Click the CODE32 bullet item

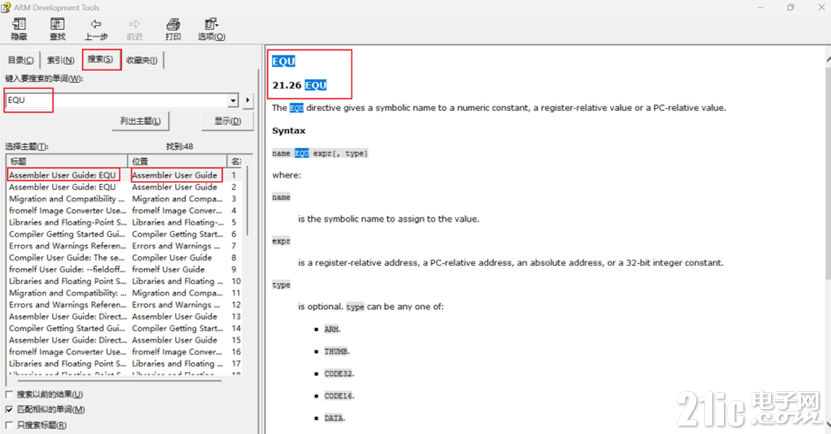339,374
